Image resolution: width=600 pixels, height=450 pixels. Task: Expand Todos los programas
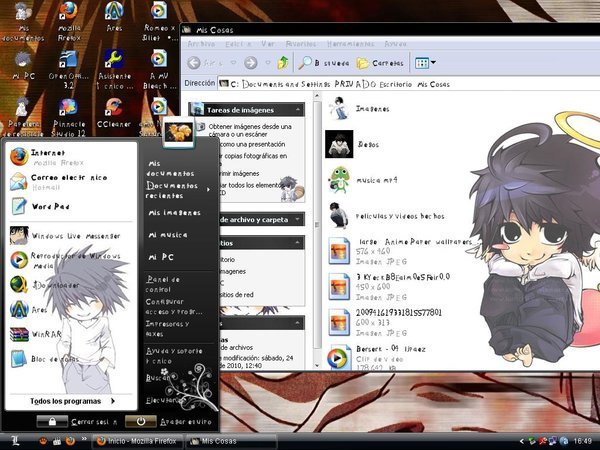(72, 401)
